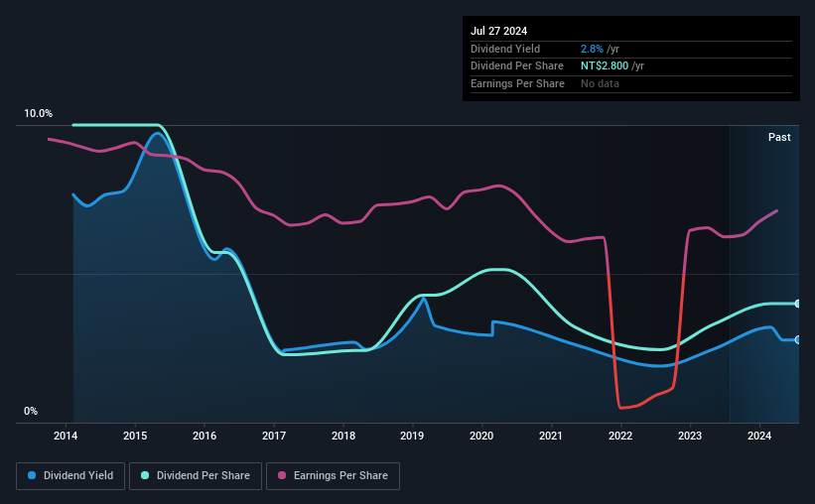The height and width of the screenshot is (504, 815).
Task: Click the 2.8% dividend yield value
Action: tap(592, 49)
